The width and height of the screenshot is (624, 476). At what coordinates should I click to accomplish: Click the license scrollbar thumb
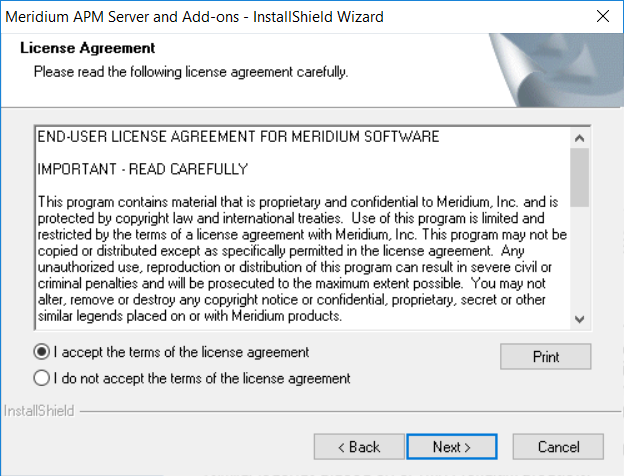coord(579,178)
